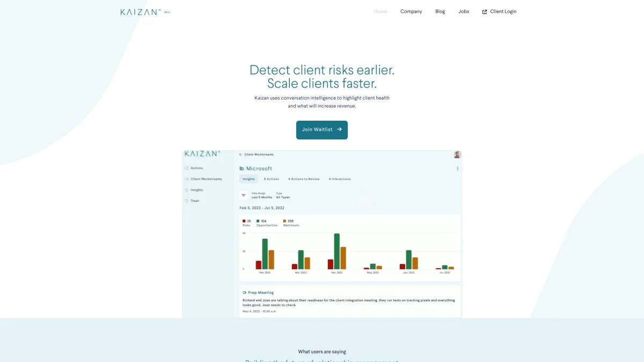Click the filter icon above the chart
The height and width of the screenshot is (362, 644).
pos(243,196)
